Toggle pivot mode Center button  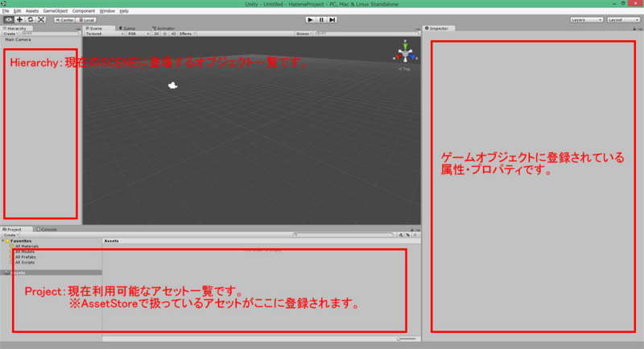click(64, 19)
